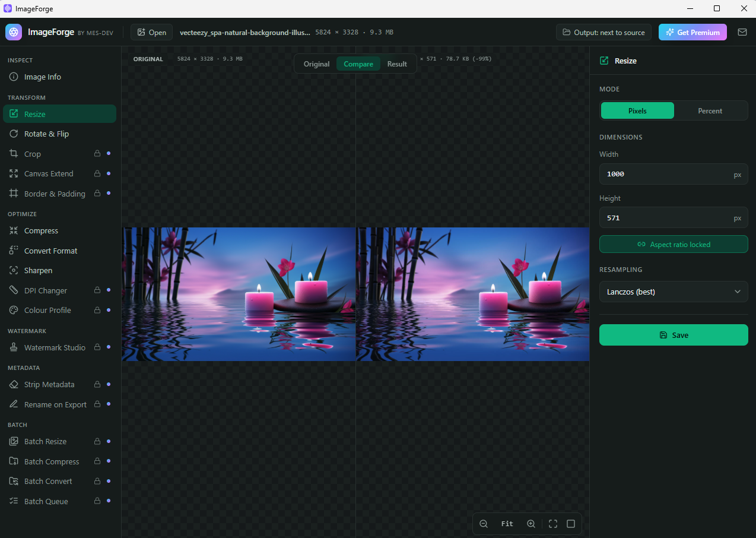
Task: Click the resized result image preview
Action: (x=473, y=294)
